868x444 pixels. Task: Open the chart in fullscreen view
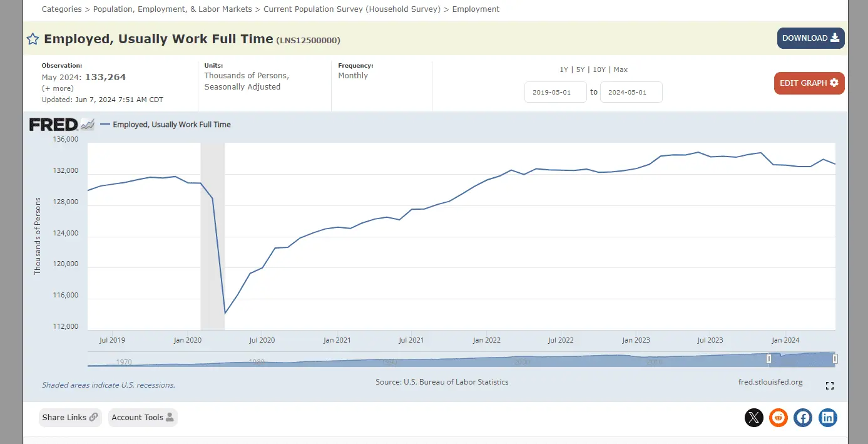[x=830, y=386]
